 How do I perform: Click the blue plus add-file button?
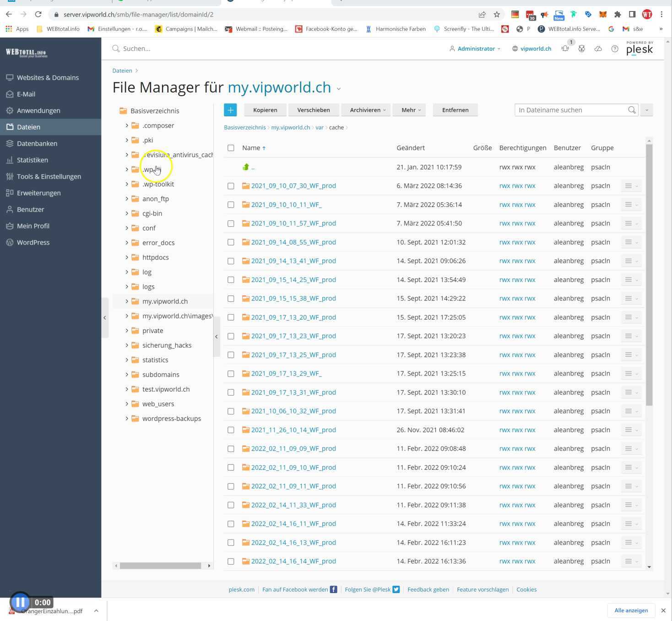coord(230,110)
